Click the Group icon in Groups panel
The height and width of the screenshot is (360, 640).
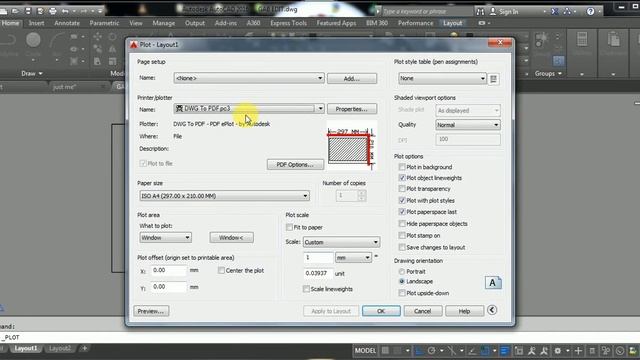542,40
